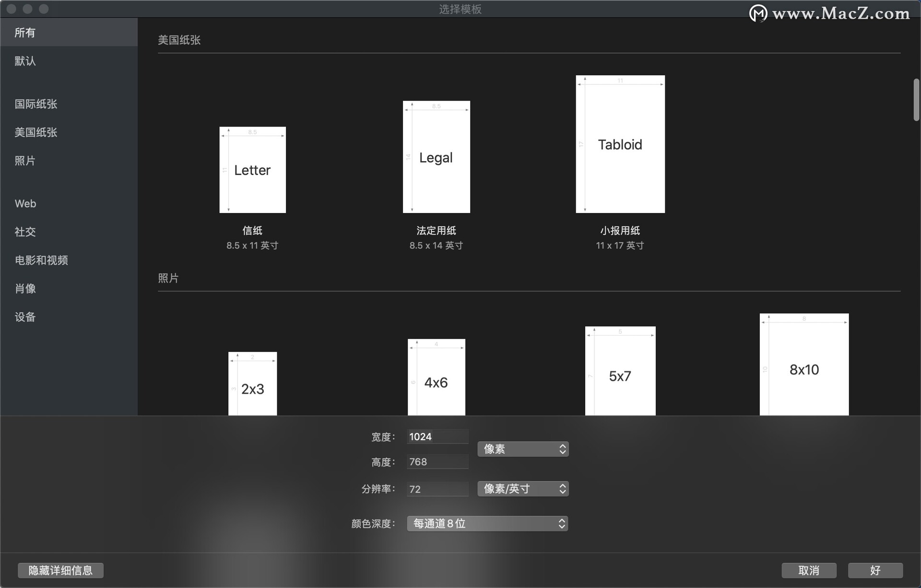921x588 pixels.
Task: Browse 国际纸张 paper sizes
Action: [36, 104]
